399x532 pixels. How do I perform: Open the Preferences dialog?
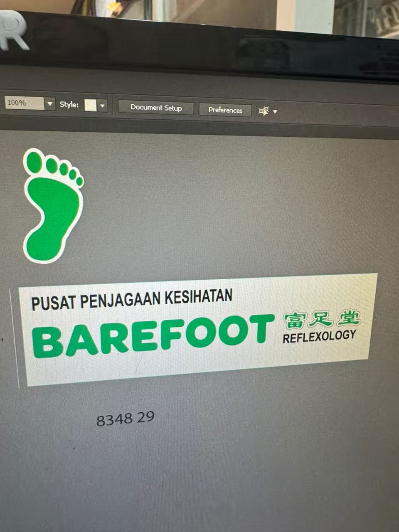click(225, 110)
